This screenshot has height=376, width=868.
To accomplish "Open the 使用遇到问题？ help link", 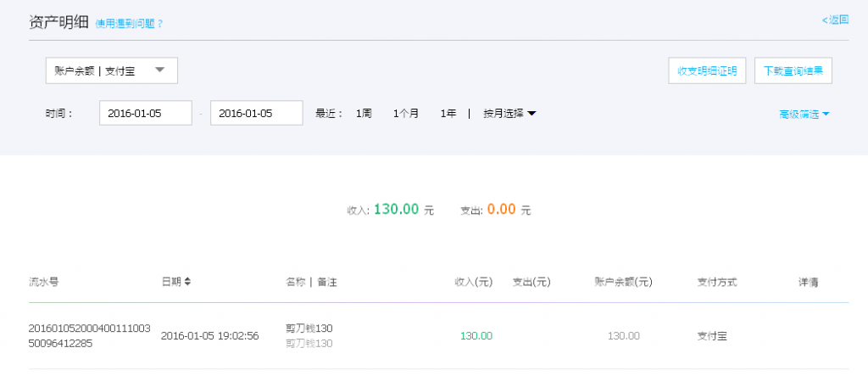I will tap(129, 24).
